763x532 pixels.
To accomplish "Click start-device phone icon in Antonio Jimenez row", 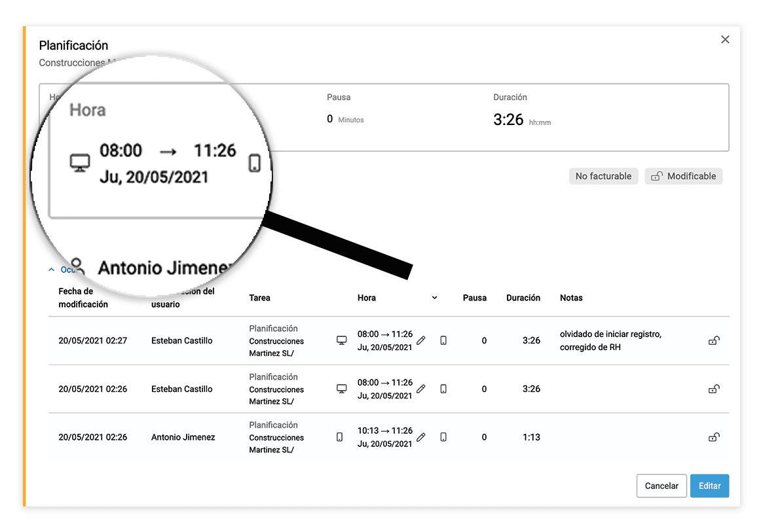I will (339, 437).
